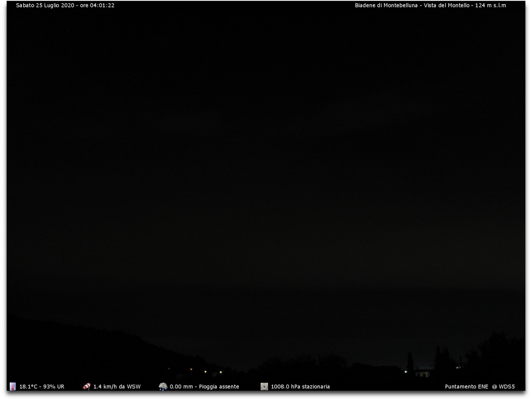This screenshot has width=532, height=399.
Task: Click the '0.00 mm - Pioggia assente' reading
Action: (204, 387)
